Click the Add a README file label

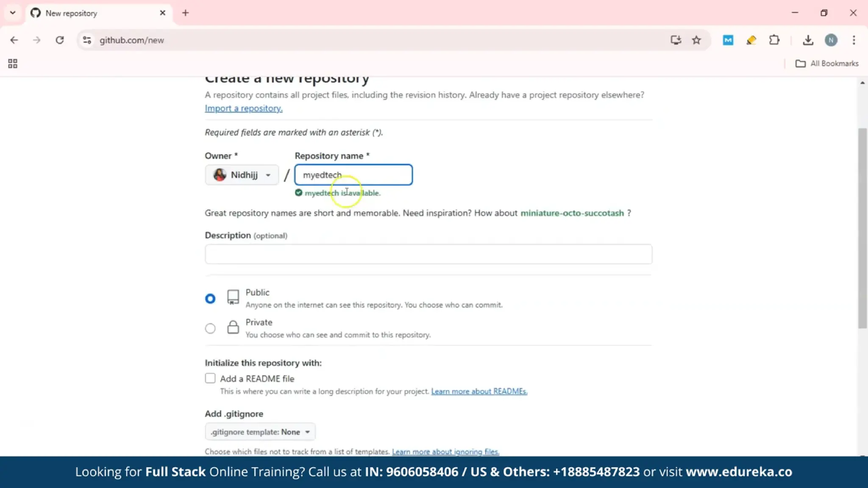257,379
